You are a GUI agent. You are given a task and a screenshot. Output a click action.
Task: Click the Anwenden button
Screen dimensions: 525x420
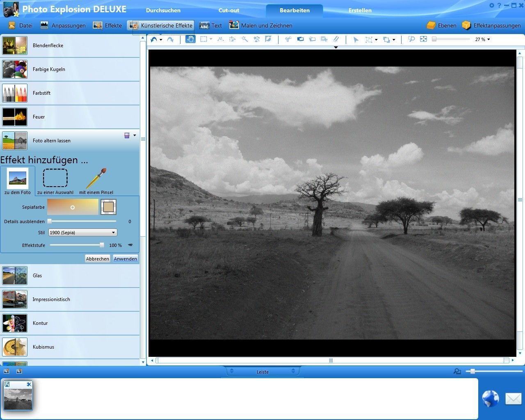click(x=126, y=259)
